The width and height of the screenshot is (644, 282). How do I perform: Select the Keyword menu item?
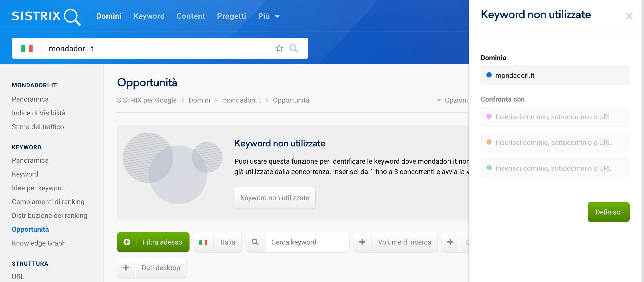tap(149, 16)
